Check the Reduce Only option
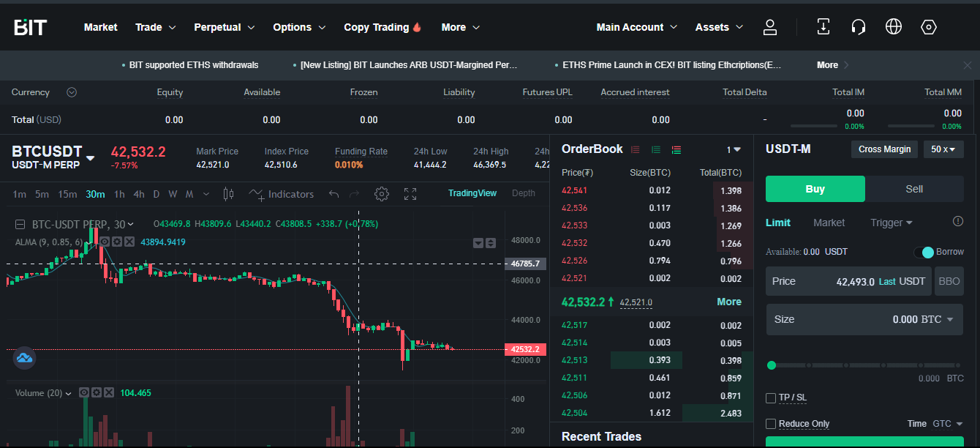The width and height of the screenshot is (980, 448). click(771, 424)
